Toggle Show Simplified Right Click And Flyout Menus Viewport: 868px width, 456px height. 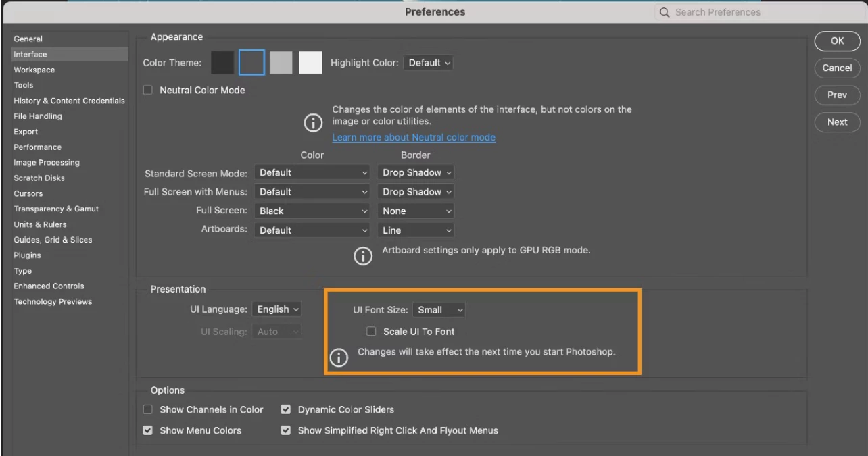286,430
